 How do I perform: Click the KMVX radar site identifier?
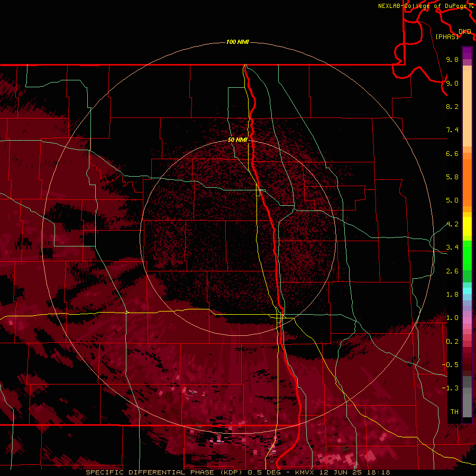(x=305, y=472)
